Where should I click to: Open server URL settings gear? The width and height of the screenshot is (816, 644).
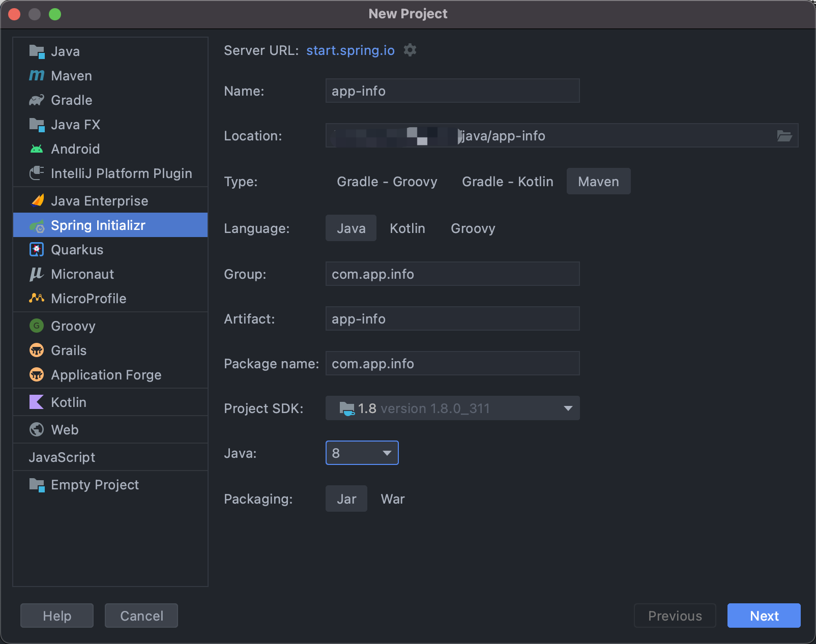[410, 50]
